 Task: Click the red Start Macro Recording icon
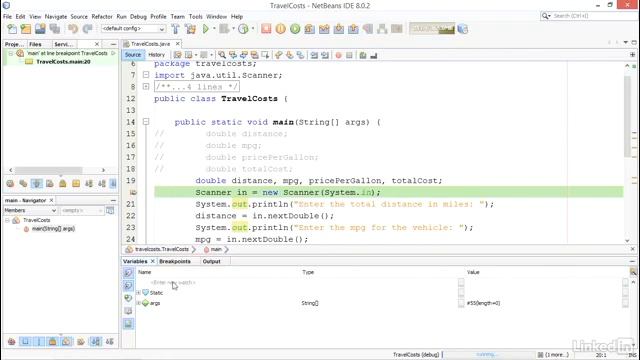[x=338, y=55]
